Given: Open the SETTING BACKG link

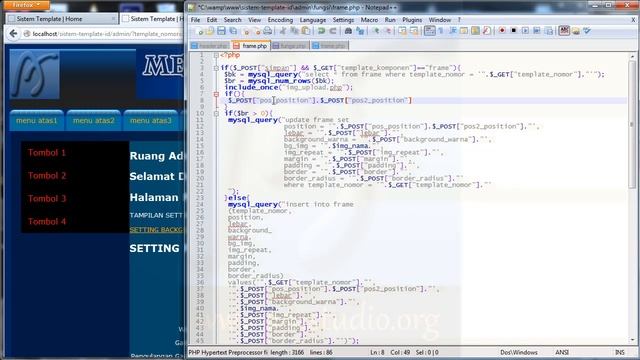Looking at the screenshot, I should [x=156, y=230].
